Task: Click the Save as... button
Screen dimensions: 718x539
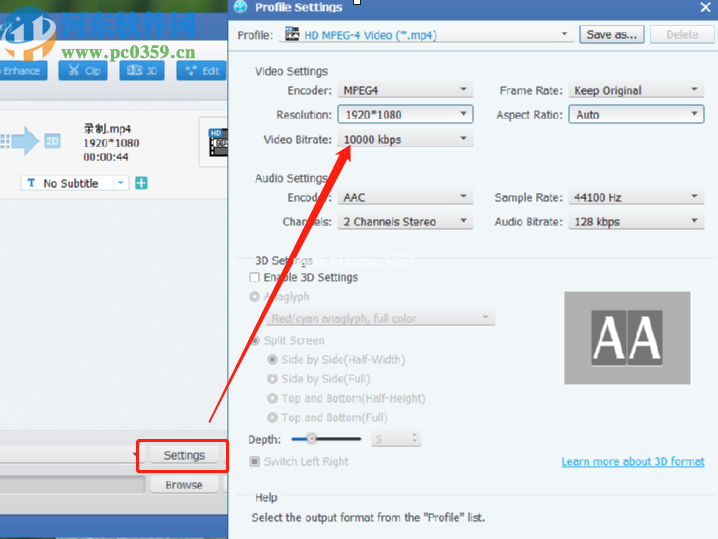Action: tap(611, 35)
